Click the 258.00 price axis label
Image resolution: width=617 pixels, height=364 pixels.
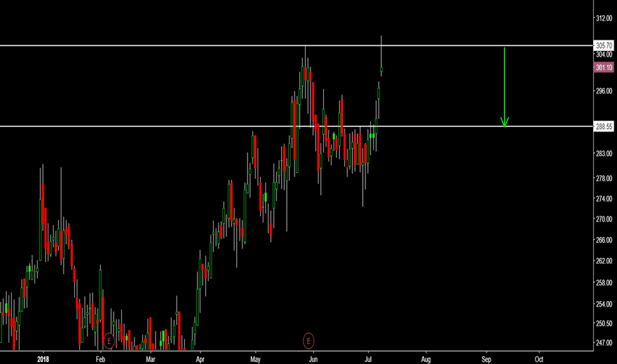coord(604,283)
